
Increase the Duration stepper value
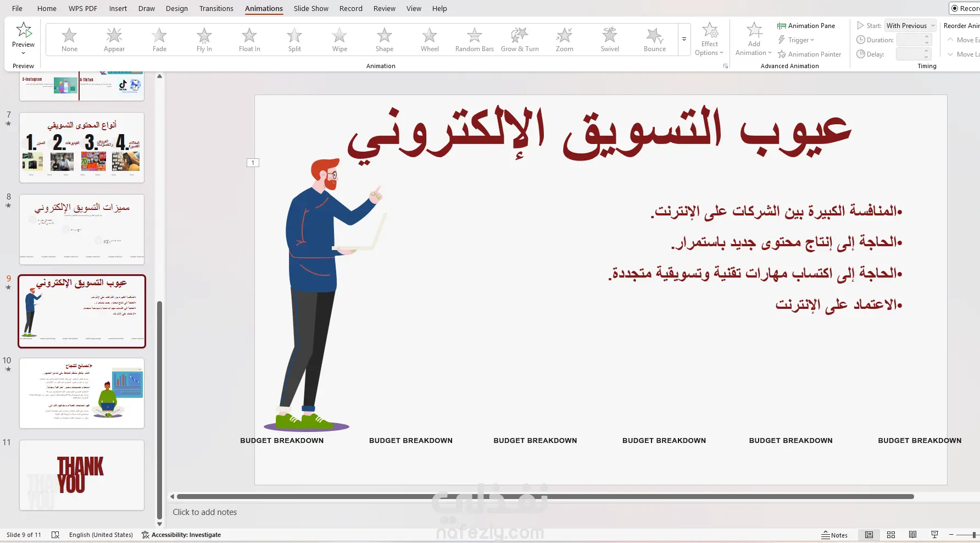(927, 37)
